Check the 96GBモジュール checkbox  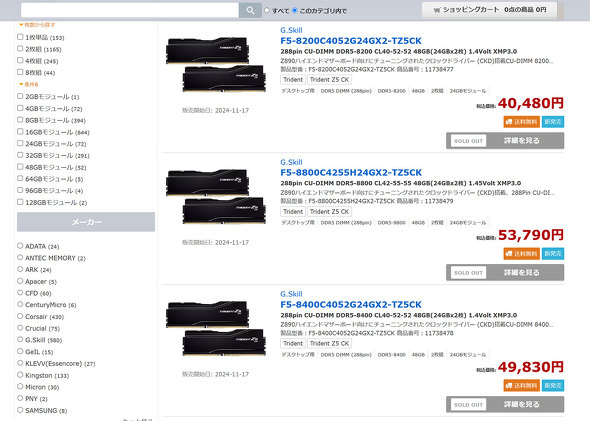(20, 190)
